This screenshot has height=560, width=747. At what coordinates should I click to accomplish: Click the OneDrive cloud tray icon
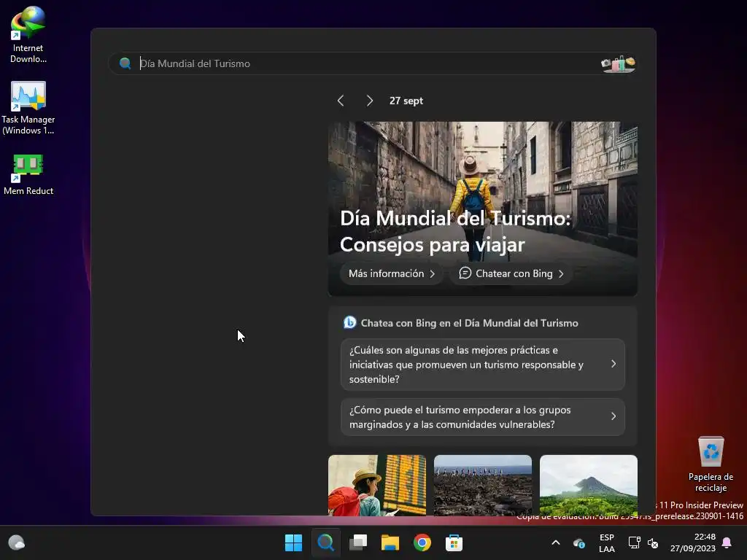coord(579,542)
